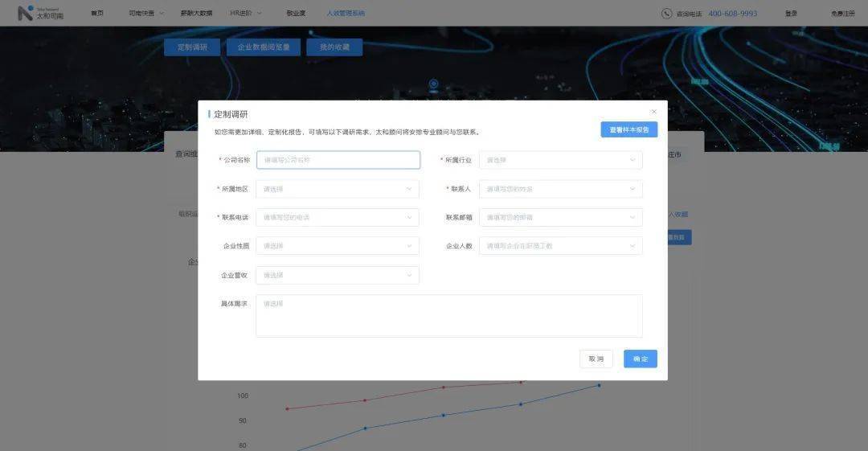The image size is (868, 451).
Task: Open the HR进阶 nav menu
Action: coord(246,14)
